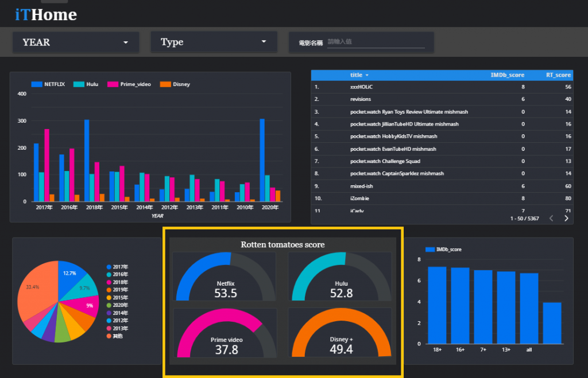The height and width of the screenshot is (378, 588).
Task: Click the Disney legend color square
Action: (165, 84)
